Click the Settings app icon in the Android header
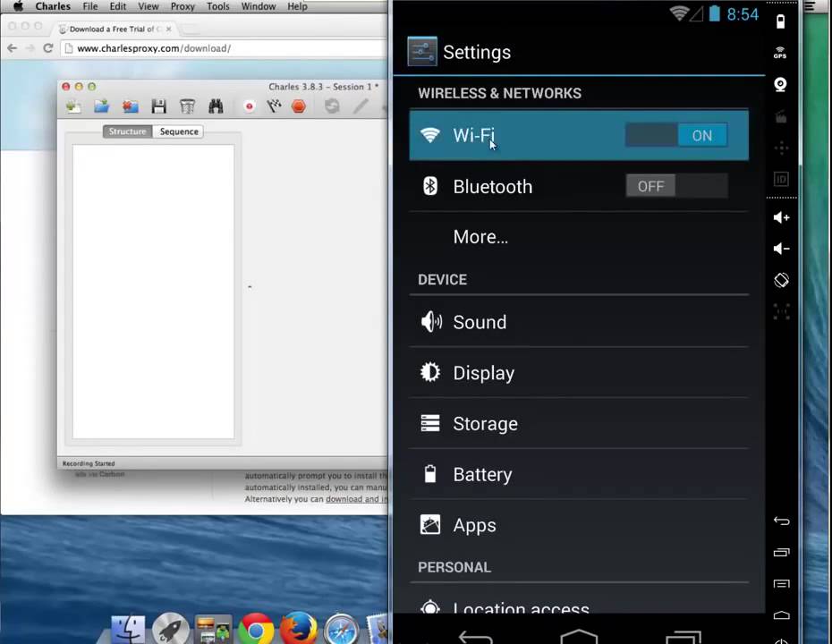The image size is (832, 644). coord(422,52)
